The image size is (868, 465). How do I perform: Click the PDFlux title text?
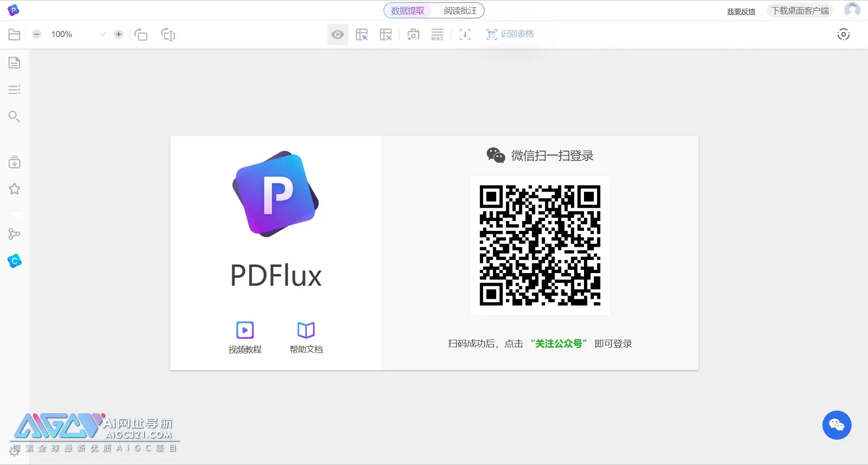click(276, 275)
